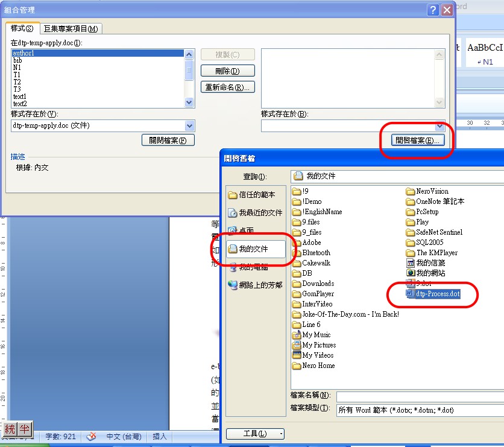The width and height of the screenshot is (504, 447).
Task: Switch to Macro Project Items tab
Action: (x=71, y=29)
